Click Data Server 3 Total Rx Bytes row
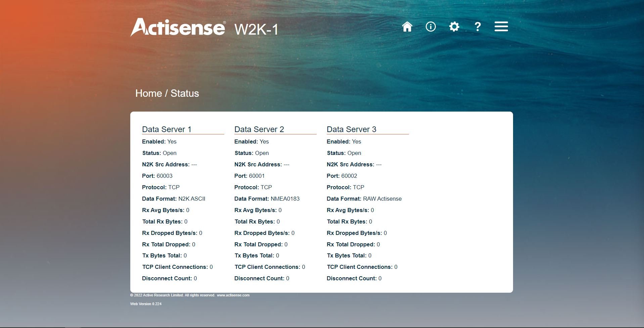644x328 pixels. click(x=349, y=221)
